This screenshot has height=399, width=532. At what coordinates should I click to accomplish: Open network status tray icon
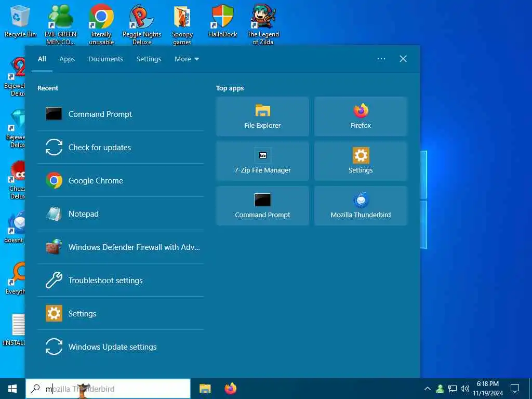pyautogui.click(x=453, y=389)
